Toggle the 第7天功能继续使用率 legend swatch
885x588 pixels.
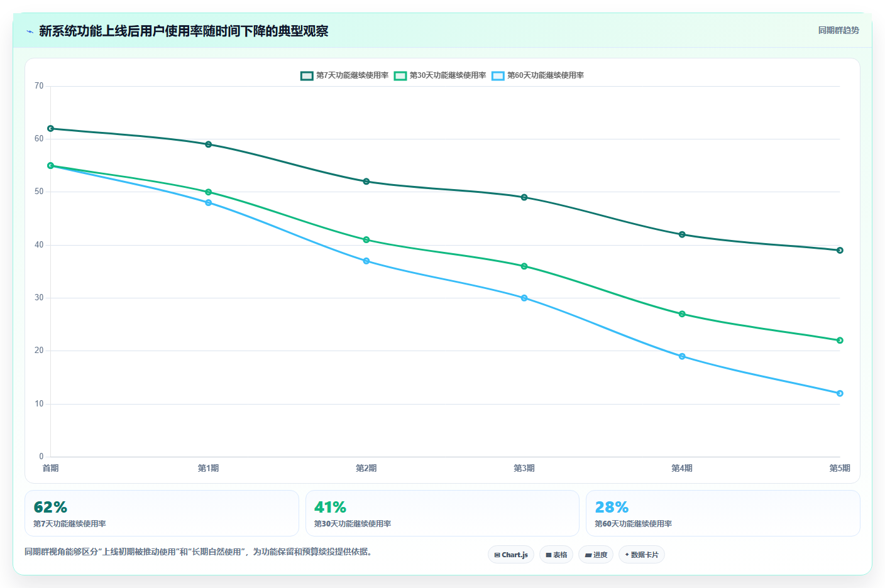pos(307,75)
